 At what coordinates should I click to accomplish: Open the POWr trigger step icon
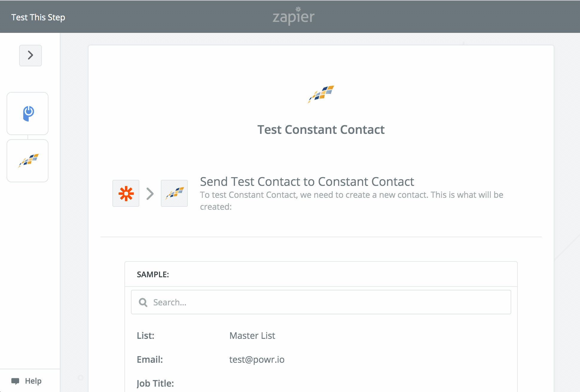[28, 114]
